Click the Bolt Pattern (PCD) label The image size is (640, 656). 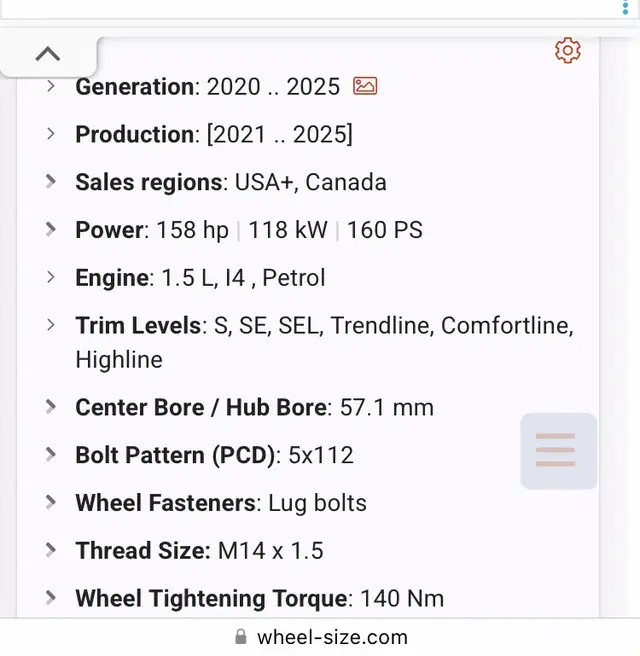(175, 455)
